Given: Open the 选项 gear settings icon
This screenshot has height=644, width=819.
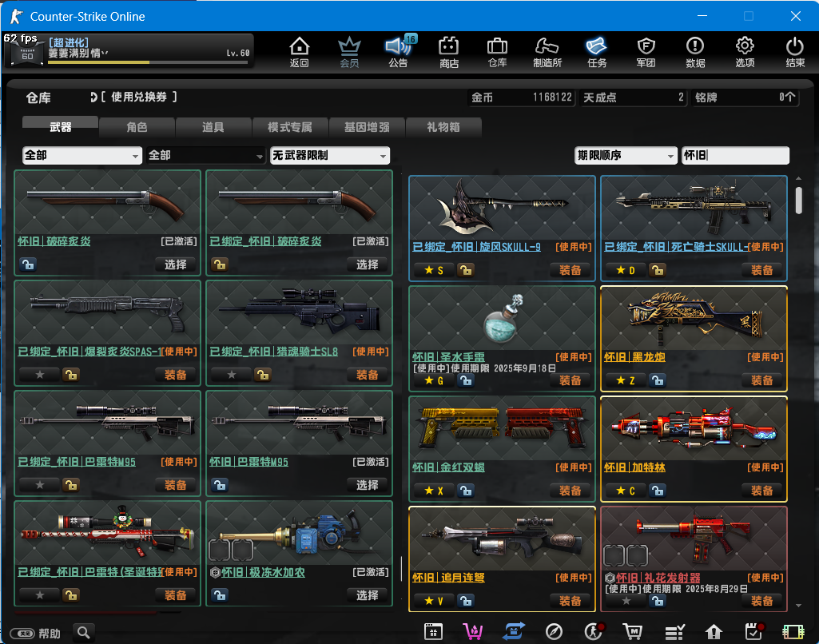Looking at the screenshot, I should 745,52.
